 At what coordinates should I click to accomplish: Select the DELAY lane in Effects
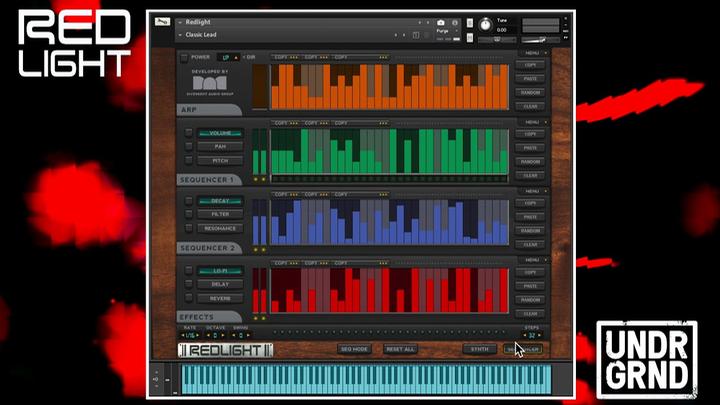point(220,284)
